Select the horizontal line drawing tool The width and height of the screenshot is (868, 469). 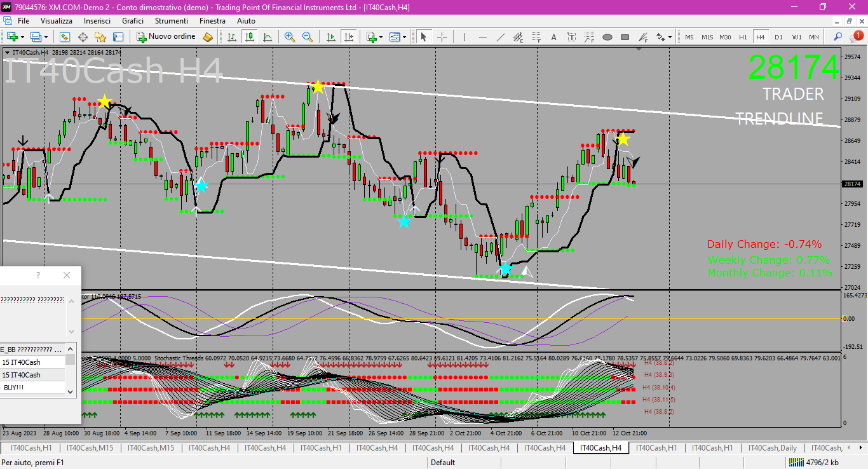(x=482, y=37)
